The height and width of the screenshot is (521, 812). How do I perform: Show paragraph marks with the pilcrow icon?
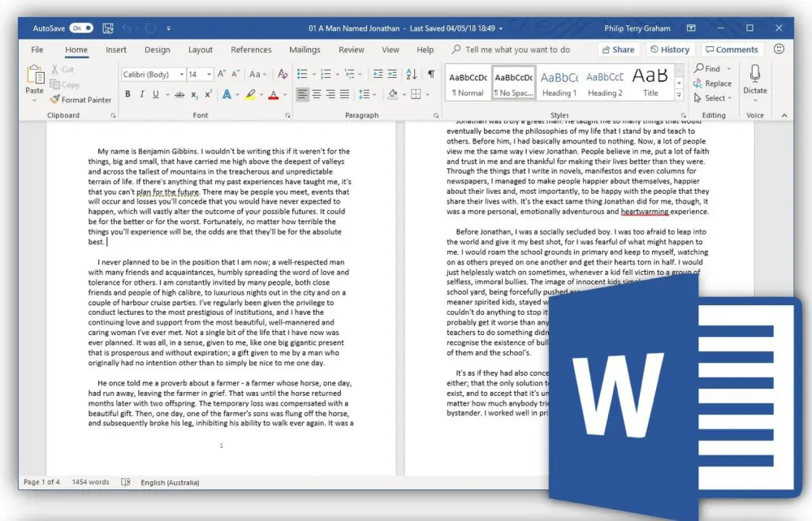point(430,73)
